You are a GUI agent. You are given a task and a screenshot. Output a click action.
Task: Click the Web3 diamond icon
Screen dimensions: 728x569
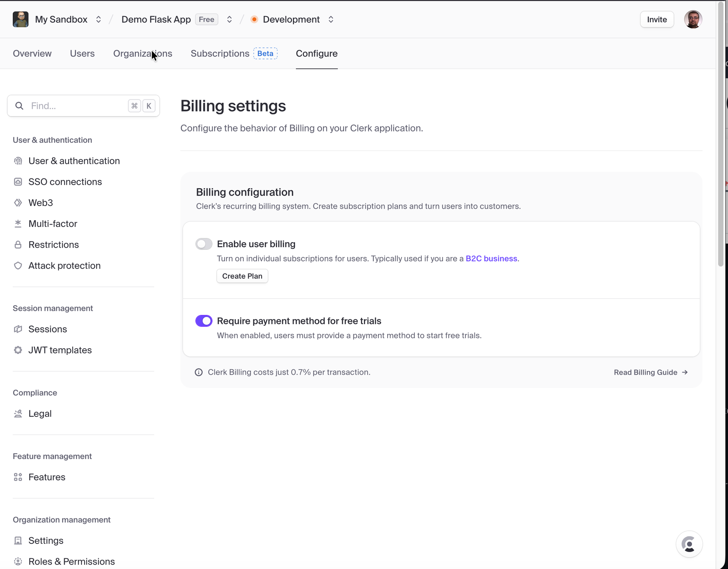[18, 203]
